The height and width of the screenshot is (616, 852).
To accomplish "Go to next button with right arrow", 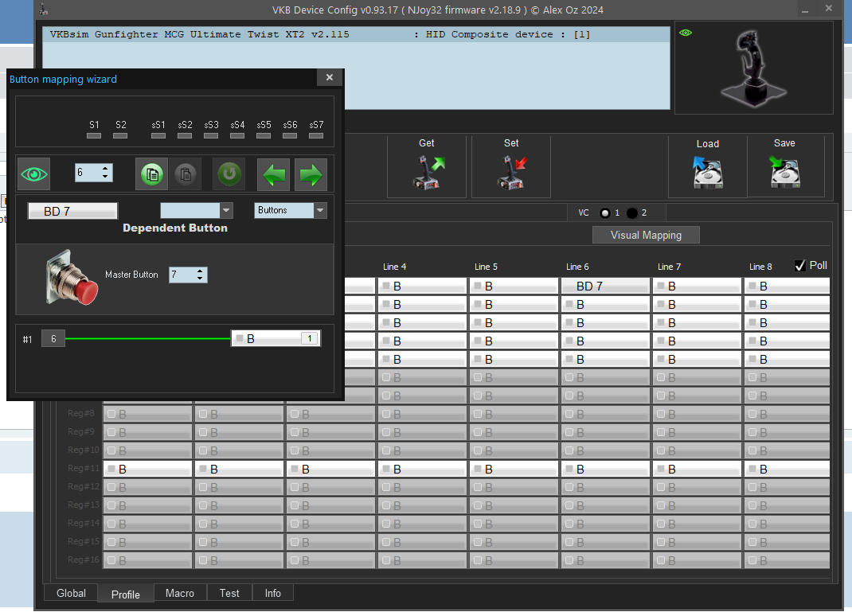I will [311, 174].
